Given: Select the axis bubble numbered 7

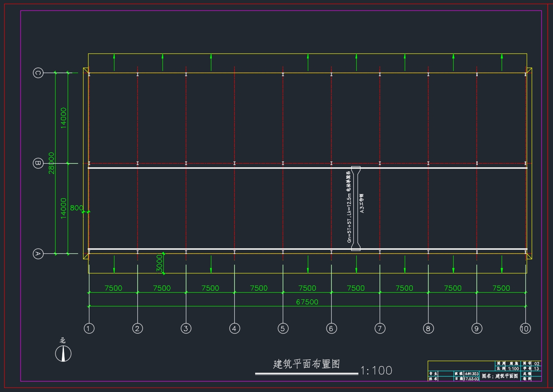Looking at the screenshot, I should (380, 329).
